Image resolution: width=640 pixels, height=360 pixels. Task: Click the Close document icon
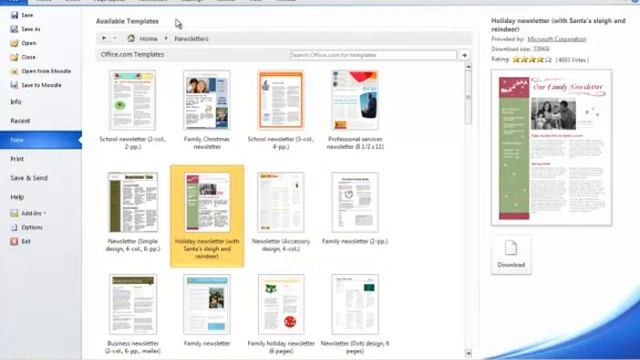[14, 57]
